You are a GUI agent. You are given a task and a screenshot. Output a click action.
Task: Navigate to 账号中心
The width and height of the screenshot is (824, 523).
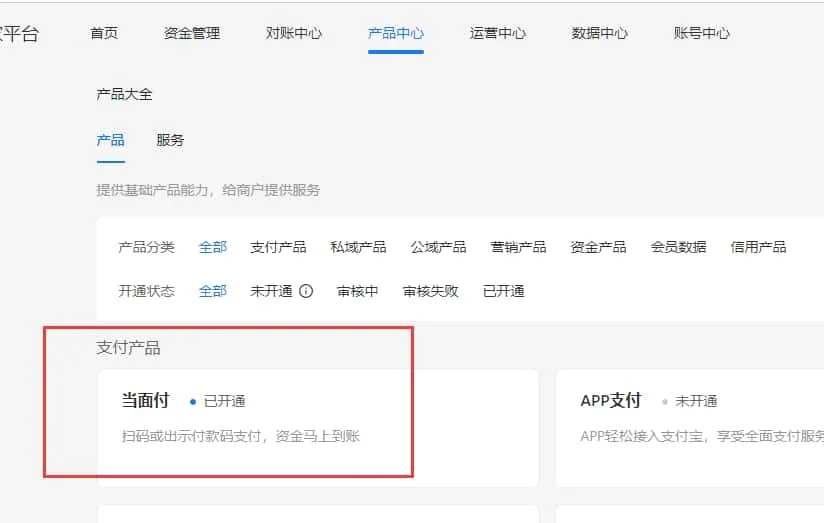tap(702, 33)
